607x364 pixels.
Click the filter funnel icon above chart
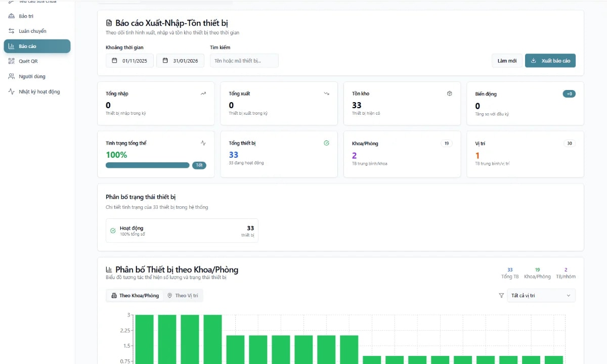[x=501, y=296]
